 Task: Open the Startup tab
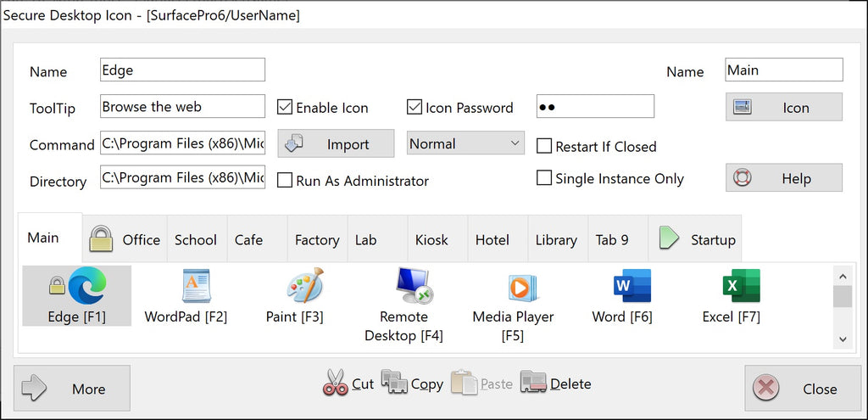[x=695, y=239]
